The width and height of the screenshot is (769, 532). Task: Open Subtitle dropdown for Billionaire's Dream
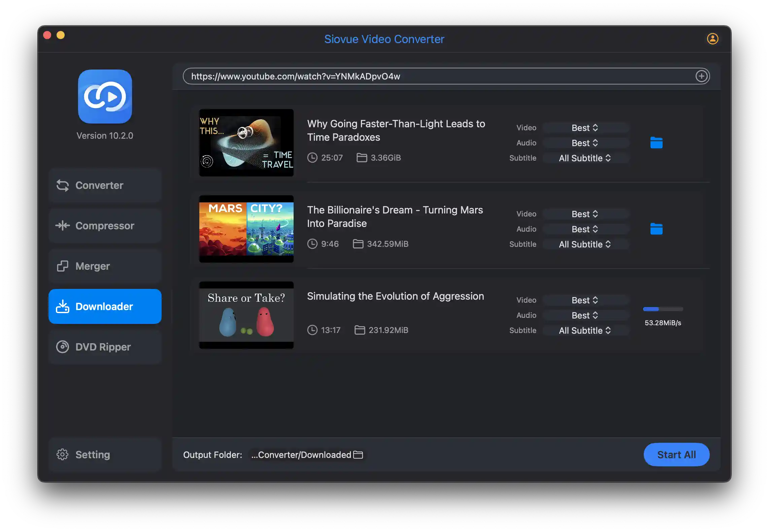[586, 244]
